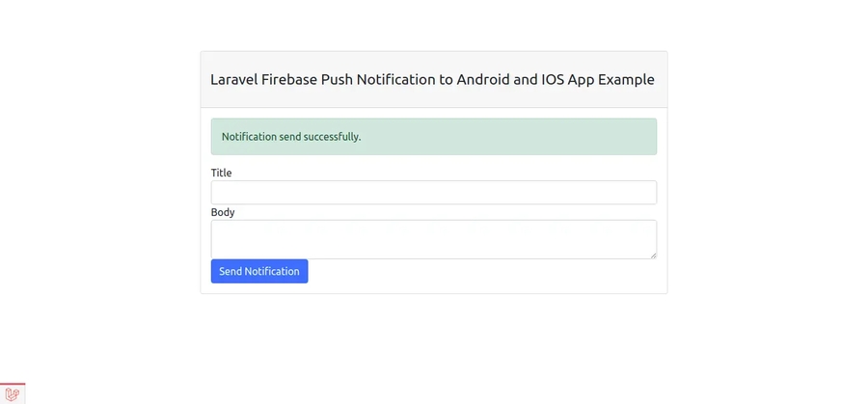This screenshot has height=404, width=868.
Task: Click inside the Title input field
Action: pos(433,192)
